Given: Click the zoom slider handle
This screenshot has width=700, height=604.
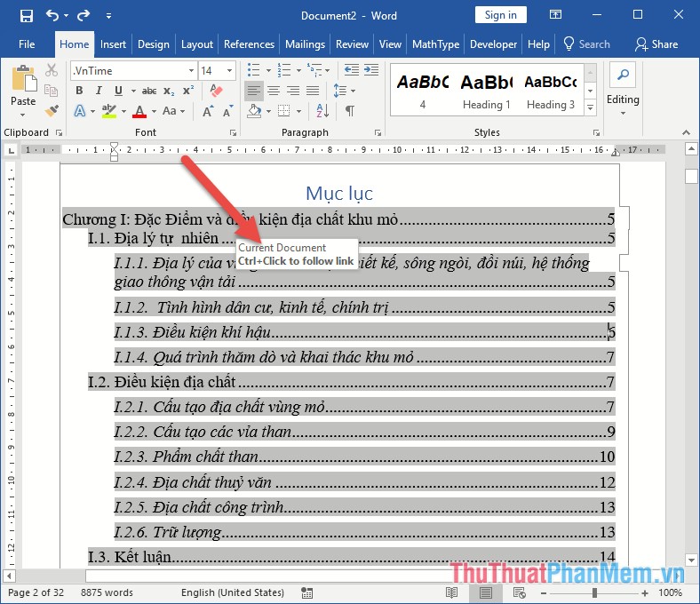Looking at the screenshot, I should click(x=594, y=592).
